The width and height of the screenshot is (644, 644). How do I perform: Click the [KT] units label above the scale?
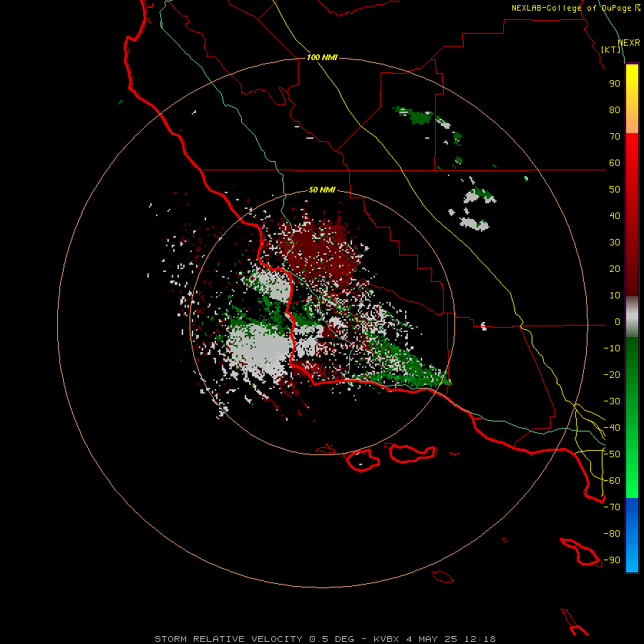tap(611, 49)
